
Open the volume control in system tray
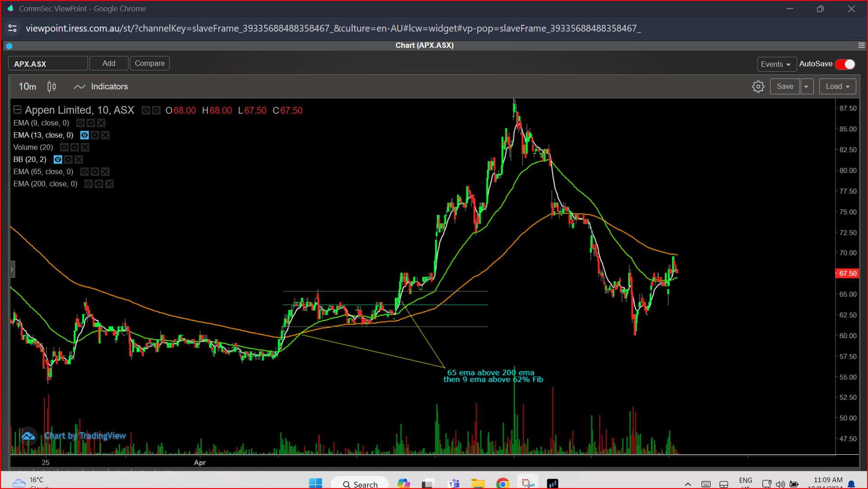(780, 484)
